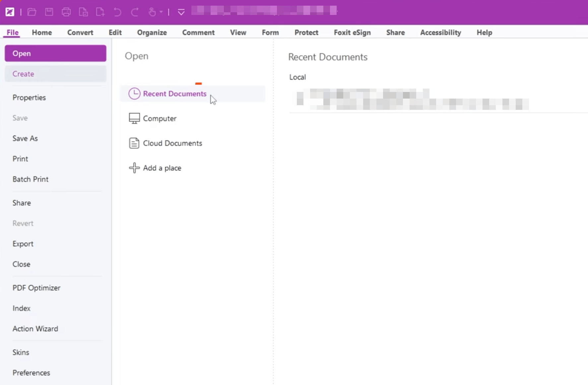The height and width of the screenshot is (385, 588).
Task: Click the plus icon beside Add a place
Action: tap(134, 168)
